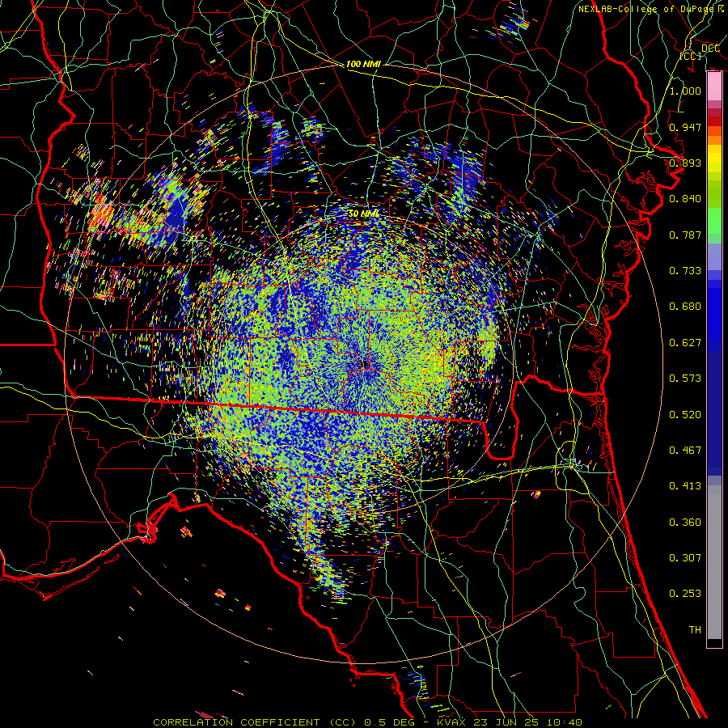728x728 pixels.
Task: Click the 100 NMI range ring label
Action: tap(363, 64)
